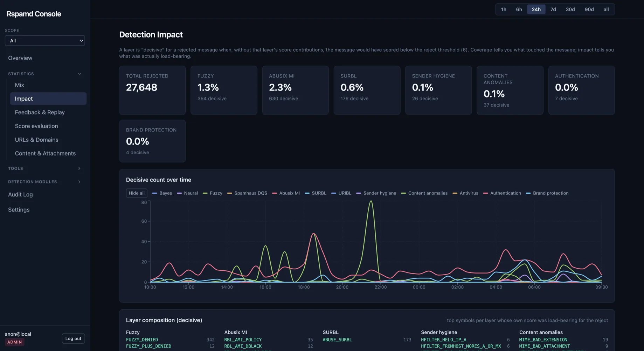Go to the Mix statistics page
644x351 pixels.
pyautogui.click(x=20, y=85)
